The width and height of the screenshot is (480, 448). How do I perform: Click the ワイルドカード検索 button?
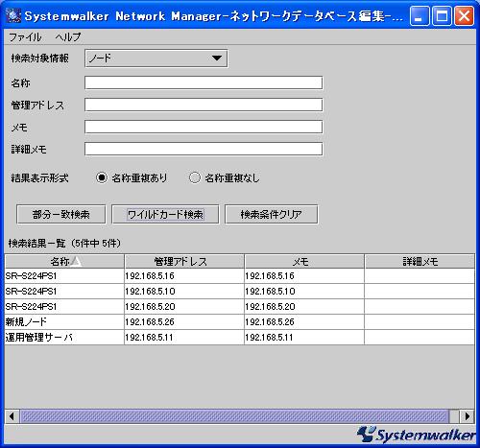[165, 214]
